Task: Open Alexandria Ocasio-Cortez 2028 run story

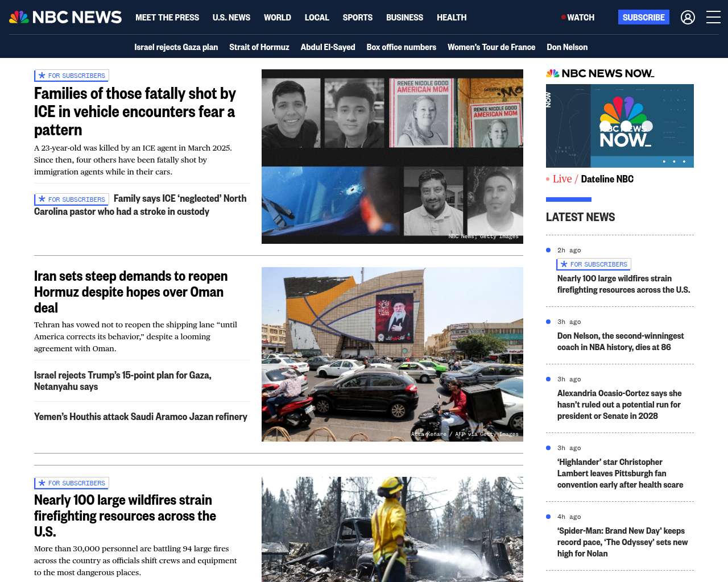Action: 619,405
